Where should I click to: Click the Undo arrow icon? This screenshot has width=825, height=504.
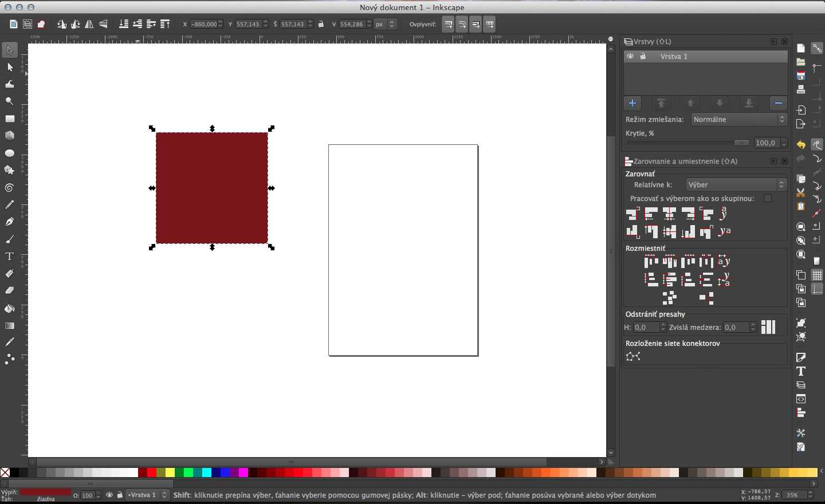(x=801, y=144)
